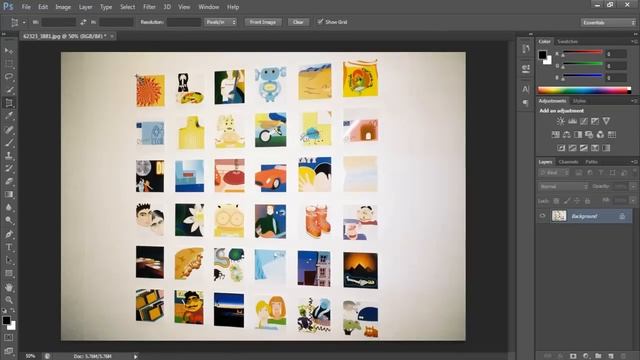The height and width of the screenshot is (360, 640).
Task: Hide the Background layer
Action: coord(542,216)
